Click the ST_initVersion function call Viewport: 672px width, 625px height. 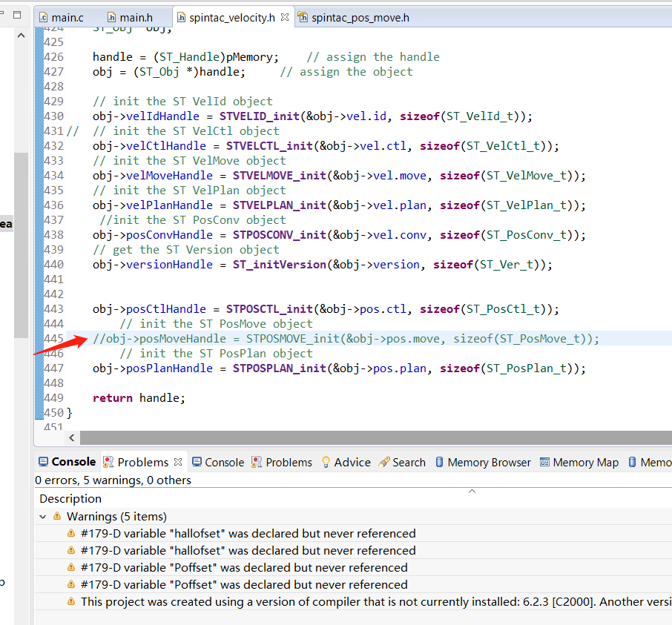point(280,265)
